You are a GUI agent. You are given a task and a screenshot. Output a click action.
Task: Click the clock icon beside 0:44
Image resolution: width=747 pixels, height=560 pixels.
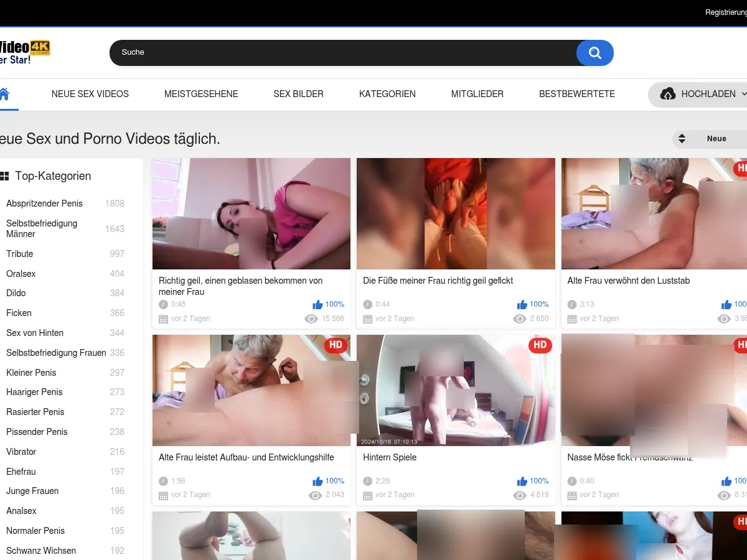pos(367,305)
